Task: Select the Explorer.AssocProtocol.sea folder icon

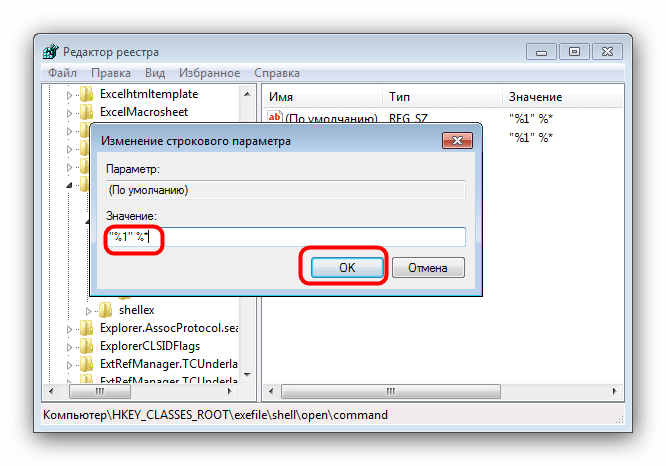Action: click(87, 328)
